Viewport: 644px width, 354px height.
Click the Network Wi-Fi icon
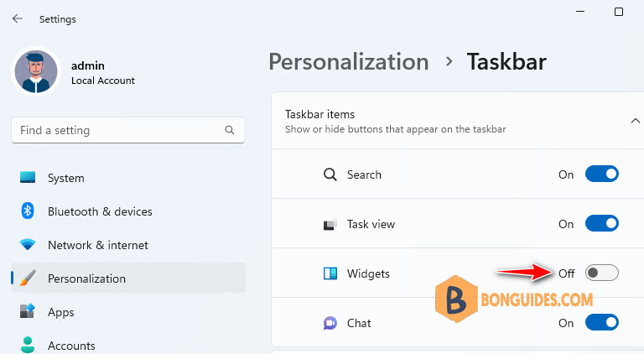[x=28, y=245]
